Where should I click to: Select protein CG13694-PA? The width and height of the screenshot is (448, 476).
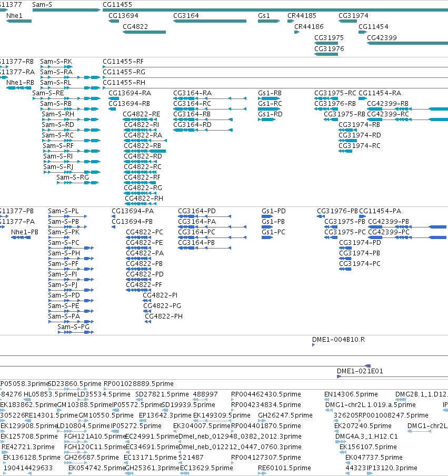point(133,211)
